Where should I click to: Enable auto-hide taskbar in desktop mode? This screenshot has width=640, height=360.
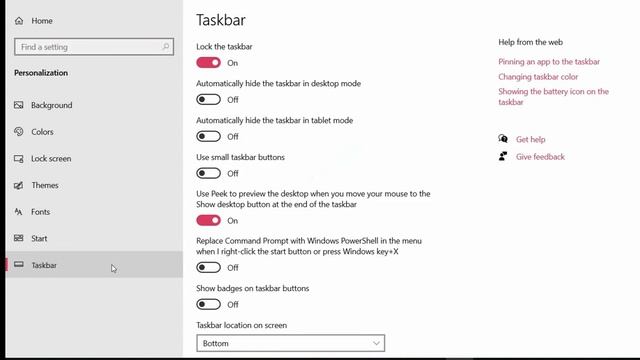click(x=208, y=100)
